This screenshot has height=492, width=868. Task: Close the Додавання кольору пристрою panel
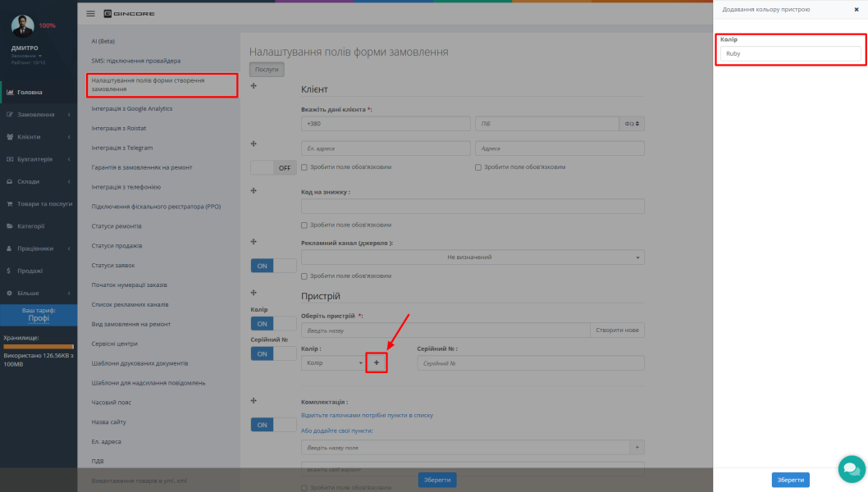click(857, 9)
